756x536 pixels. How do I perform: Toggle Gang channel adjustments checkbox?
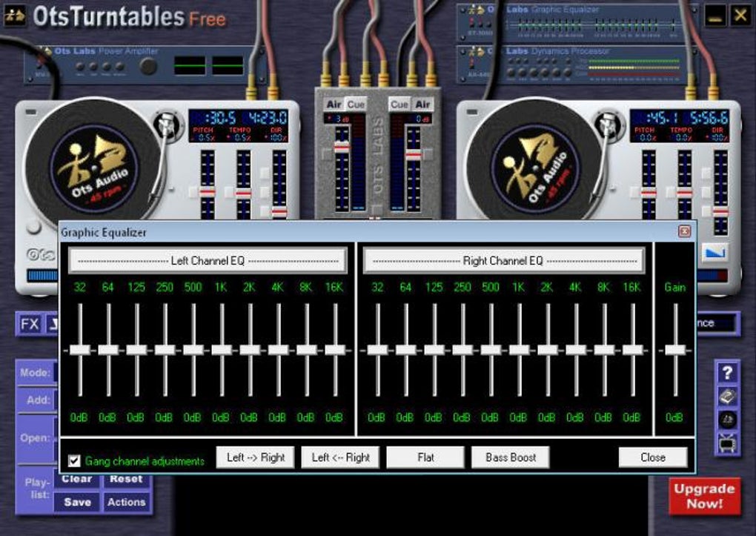tap(74, 460)
